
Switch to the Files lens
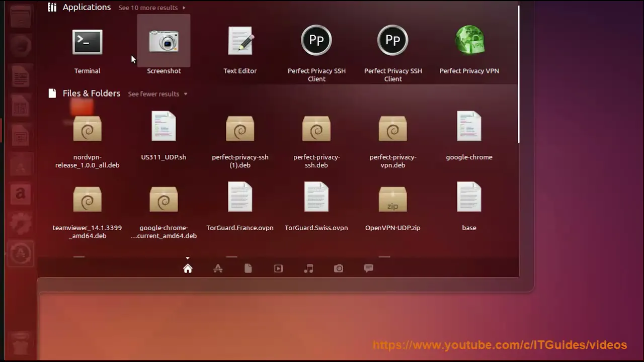tap(248, 268)
